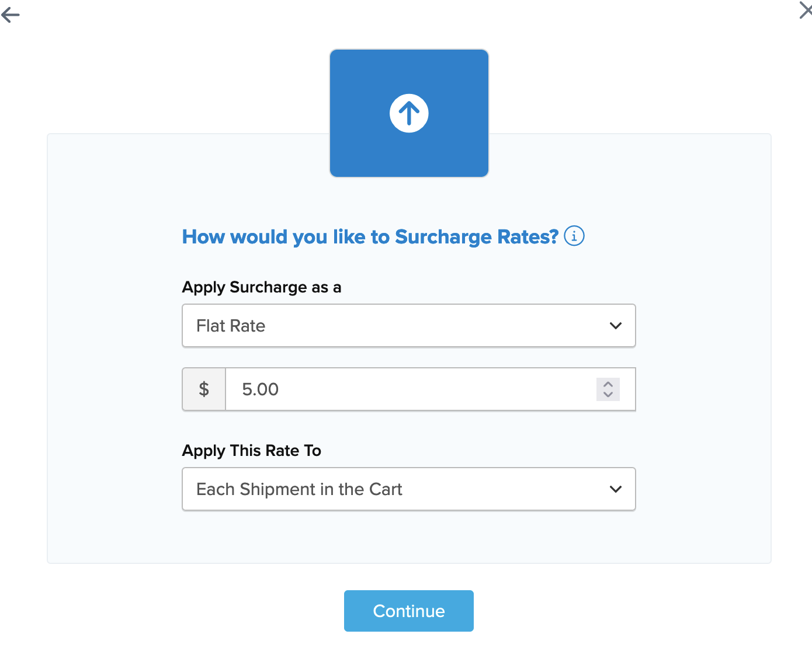Click the 'Apply Surcharge as a' label
Image resolution: width=812 pixels, height=655 pixels.
click(x=262, y=287)
